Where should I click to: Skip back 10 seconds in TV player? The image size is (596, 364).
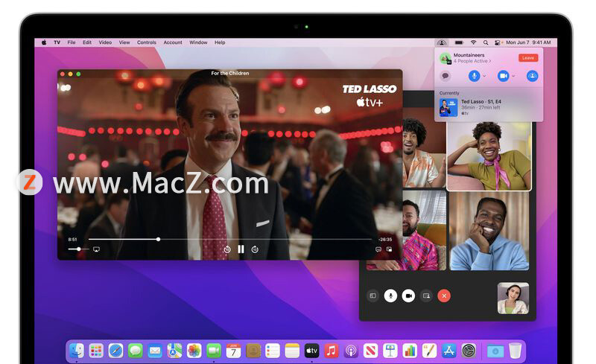tap(227, 249)
